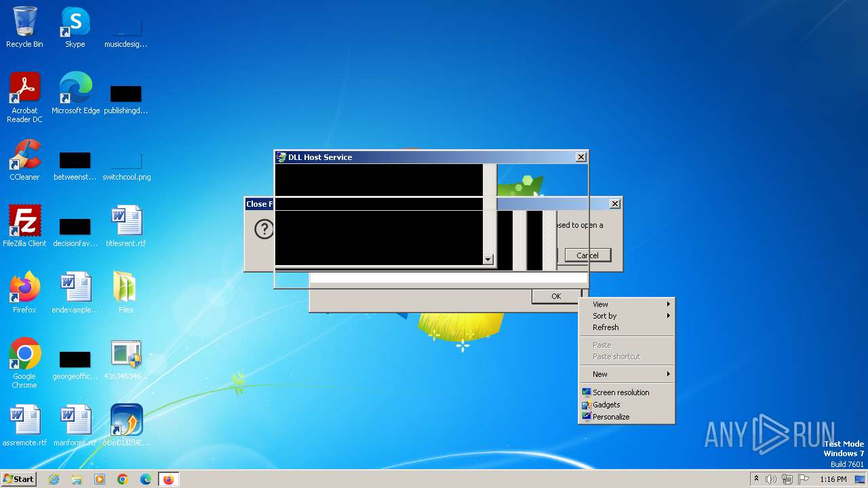Choose Refresh from context menu
This screenshot has width=868, height=488.
[627, 327]
